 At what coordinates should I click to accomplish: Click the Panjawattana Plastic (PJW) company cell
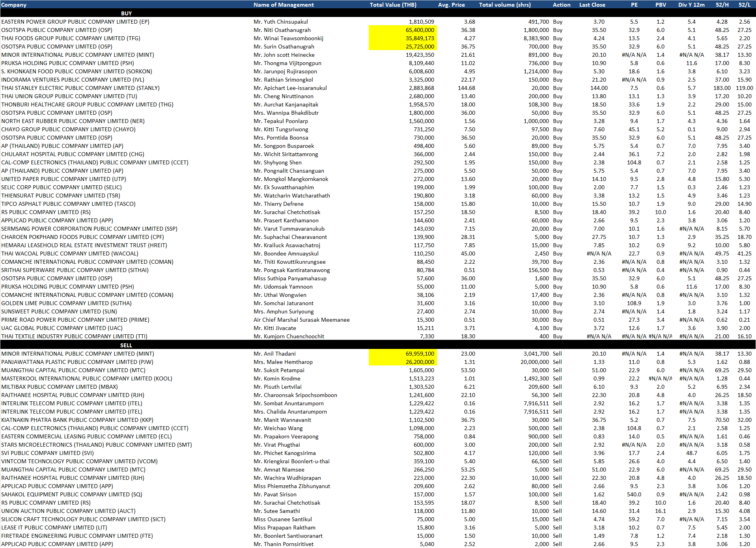[x=77, y=362]
